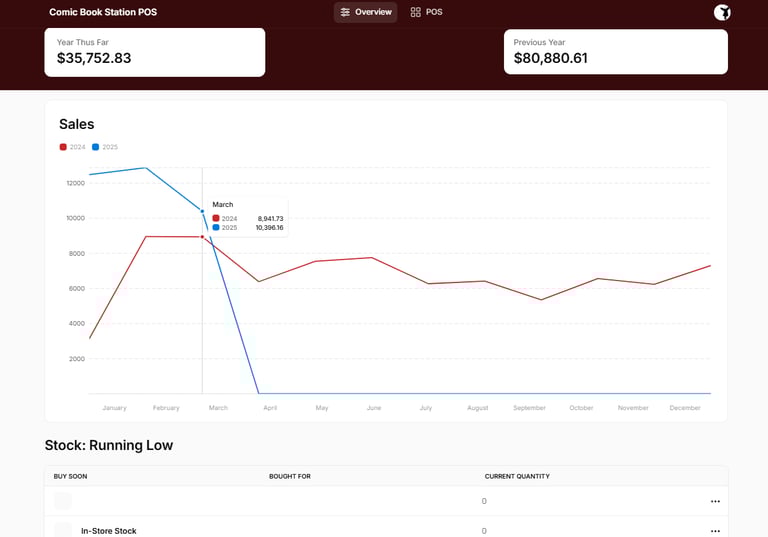768x537 pixels.
Task: Click the Comic Book Station POS title
Action: click(103, 12)
